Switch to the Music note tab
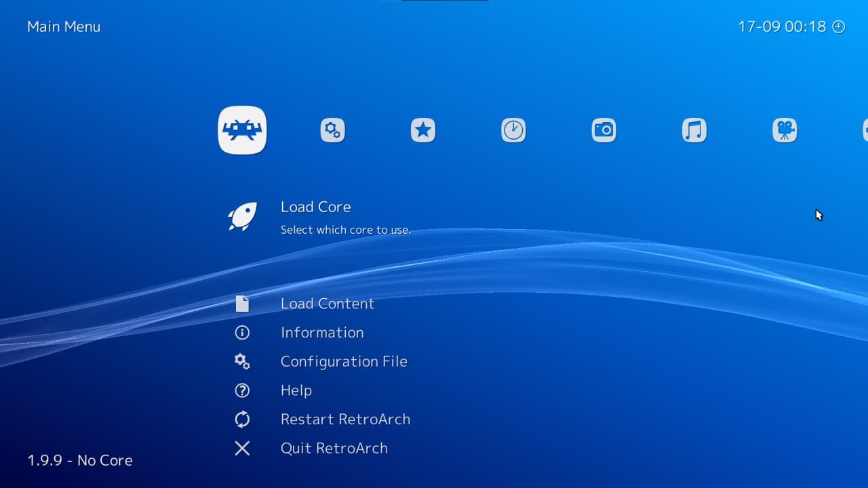 (694, 130)
